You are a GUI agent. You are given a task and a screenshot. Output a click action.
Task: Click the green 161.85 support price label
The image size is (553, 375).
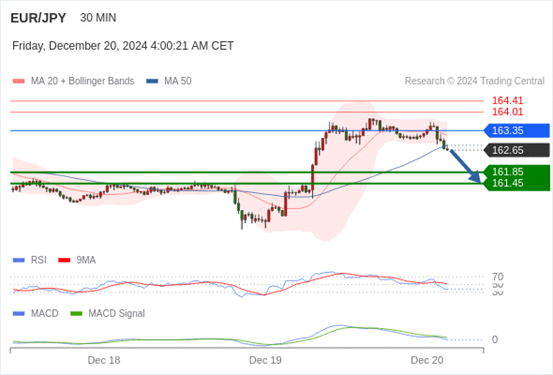pos(508,172)
